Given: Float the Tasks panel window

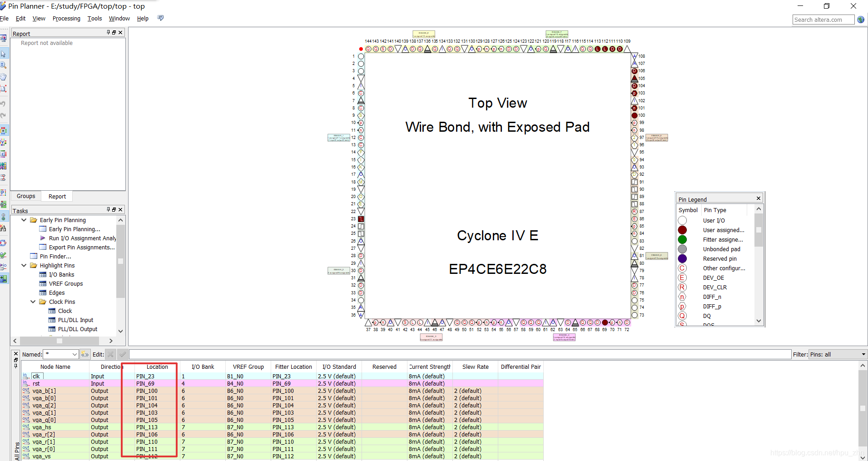Looking at the screenshot, I should click(114, 209).
